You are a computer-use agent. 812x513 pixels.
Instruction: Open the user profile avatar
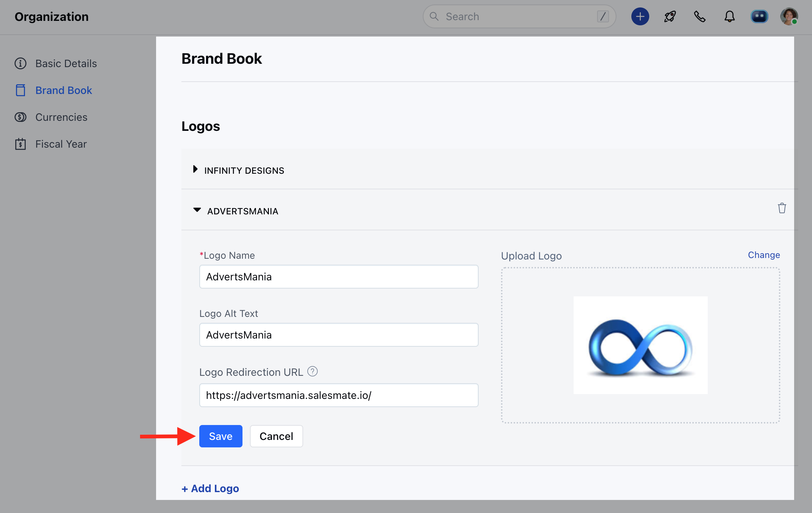[x=789, y=17]
